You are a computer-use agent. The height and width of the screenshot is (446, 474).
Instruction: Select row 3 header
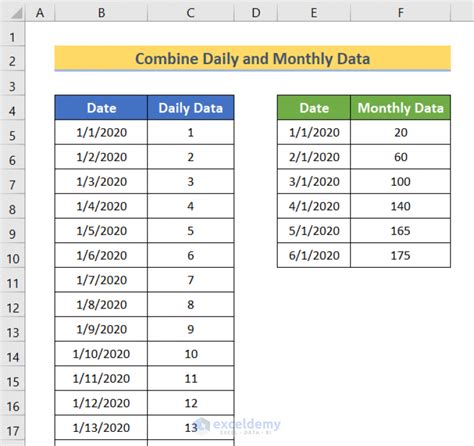coord(12,83)
